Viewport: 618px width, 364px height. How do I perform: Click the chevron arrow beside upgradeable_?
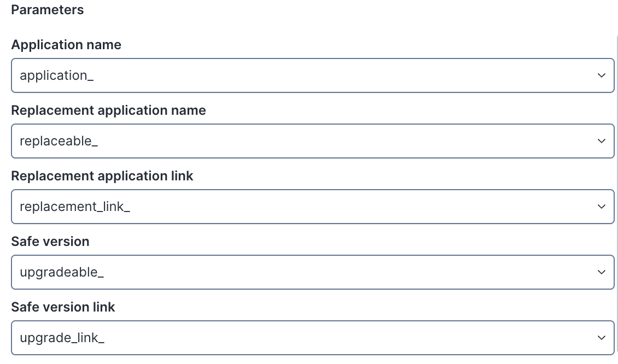pyautogui.click(x=602, y=272)
